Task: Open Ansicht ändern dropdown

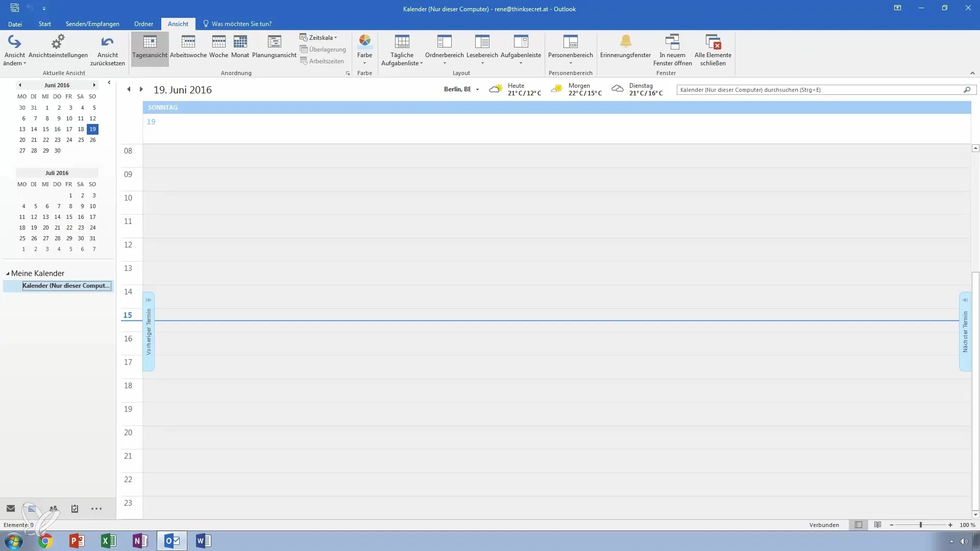Action: click(14, 50)
